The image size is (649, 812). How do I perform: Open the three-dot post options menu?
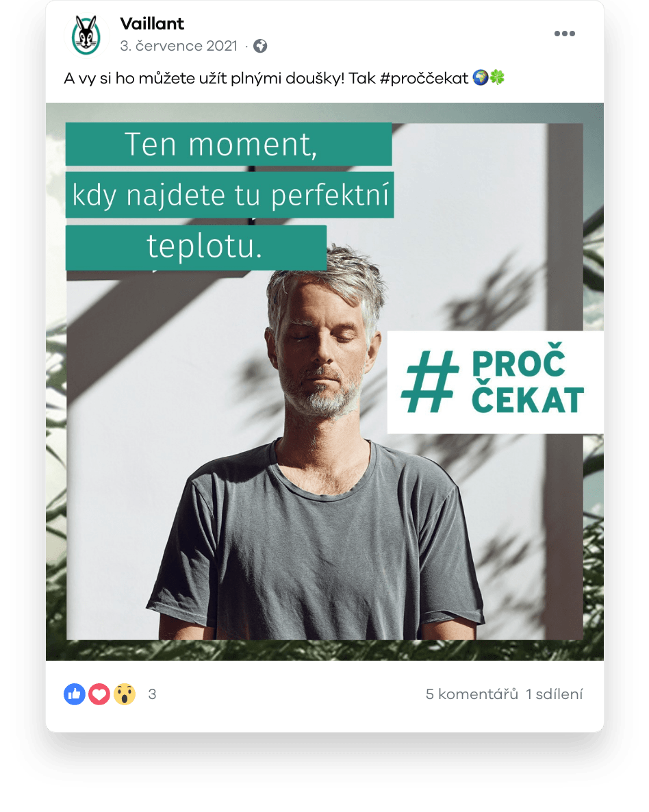point(564,34)
